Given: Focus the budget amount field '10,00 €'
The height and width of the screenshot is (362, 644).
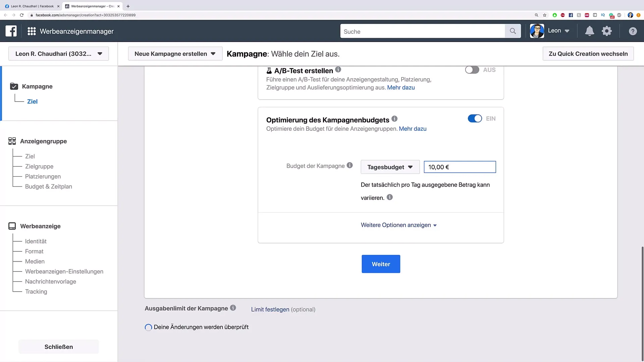Looking at the screenshot, I should click(460, 167).
